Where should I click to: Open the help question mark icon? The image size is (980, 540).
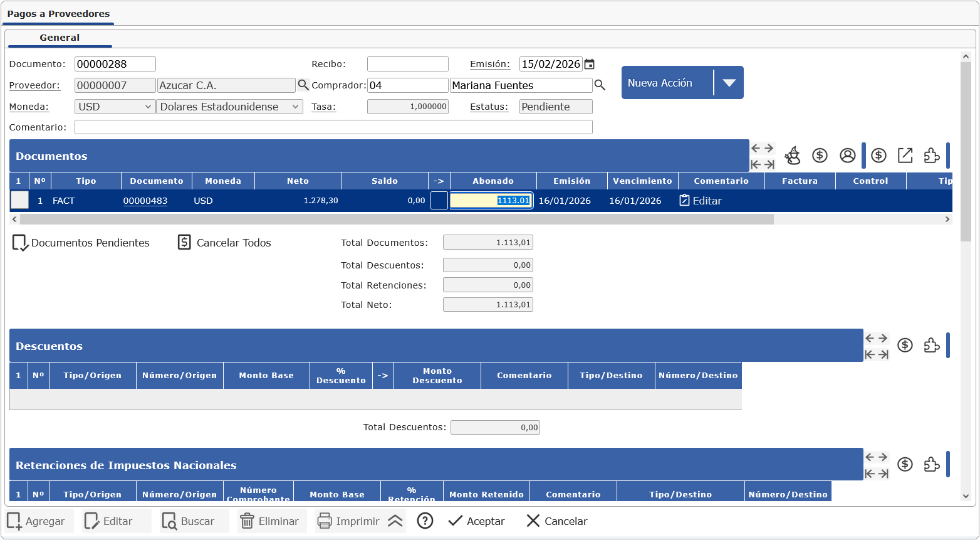click(425, 521)
